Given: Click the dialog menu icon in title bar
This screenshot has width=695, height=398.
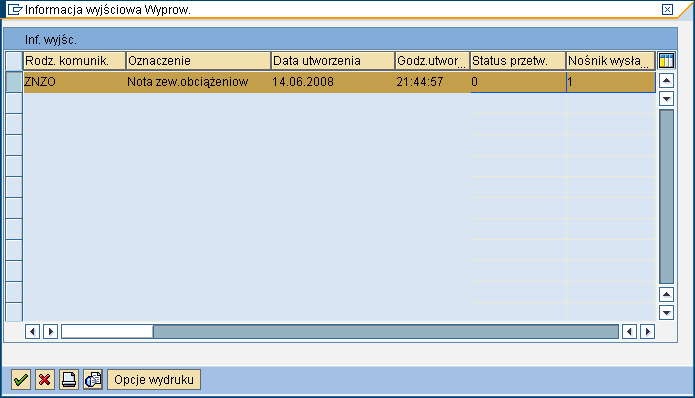Looking at the screenshot, I should pos(15,9).
